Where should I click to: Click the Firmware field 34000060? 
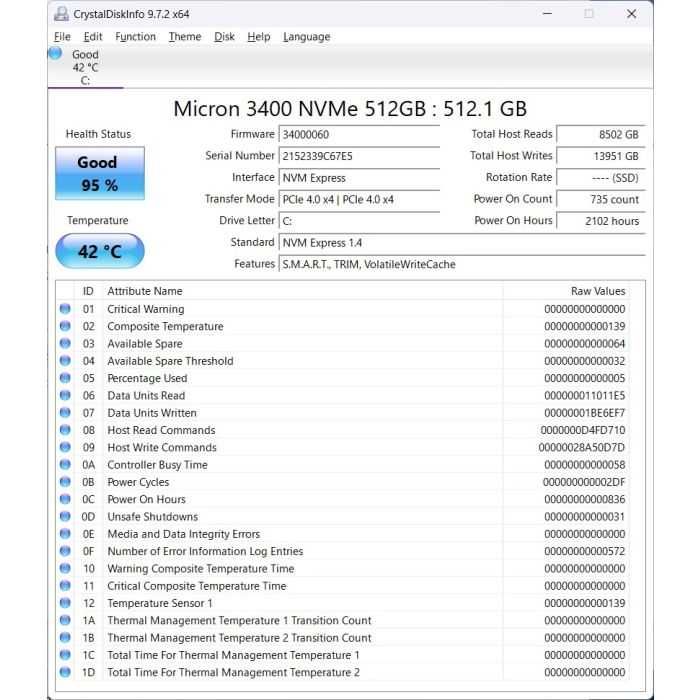point(359,134)
